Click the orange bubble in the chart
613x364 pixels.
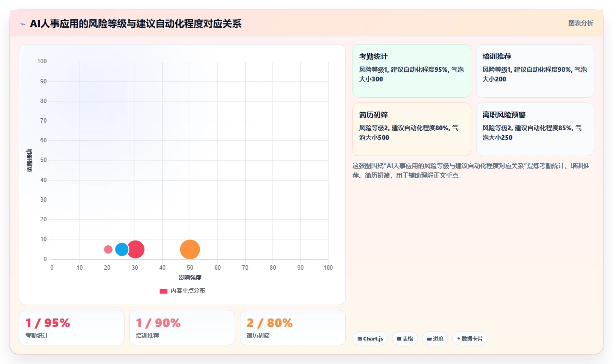pos(190,250)
